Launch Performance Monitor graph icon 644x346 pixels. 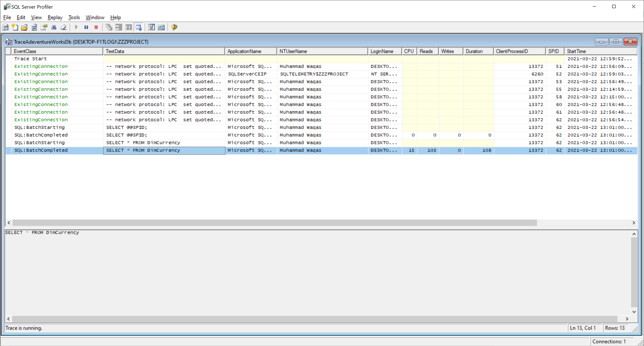(161, 27)
